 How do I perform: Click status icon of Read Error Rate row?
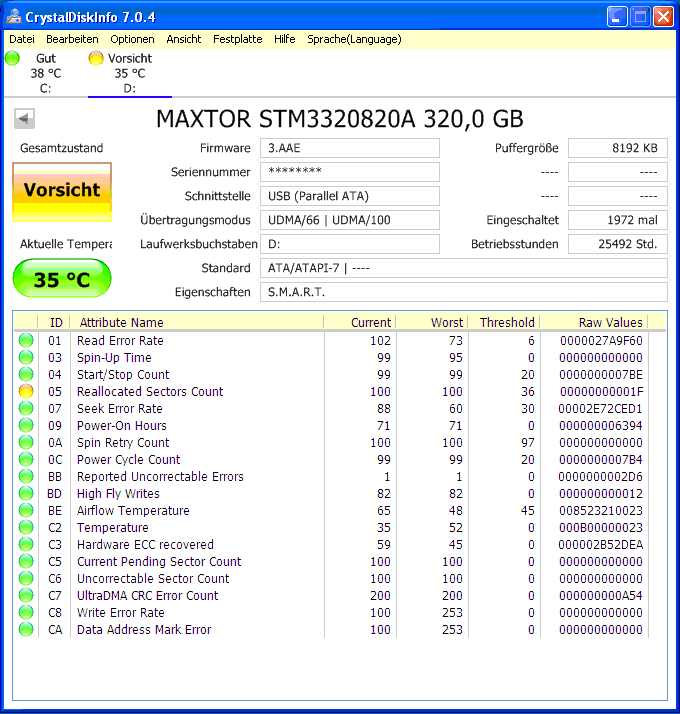(26, 340)
